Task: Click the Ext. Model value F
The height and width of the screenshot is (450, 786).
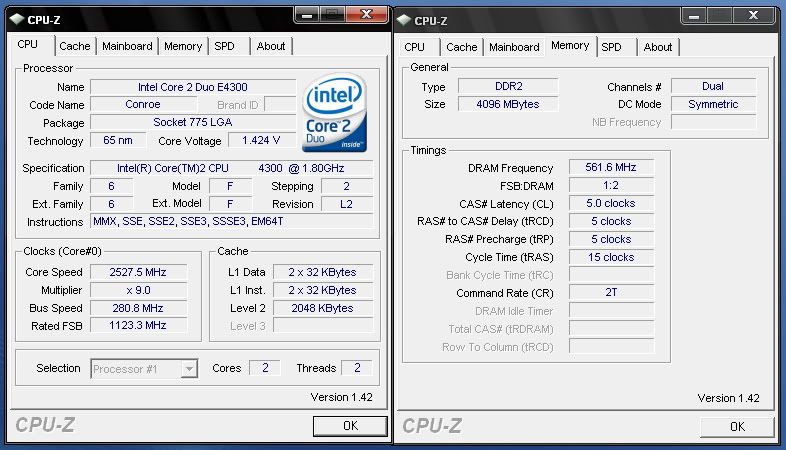Action: point(231,204)
